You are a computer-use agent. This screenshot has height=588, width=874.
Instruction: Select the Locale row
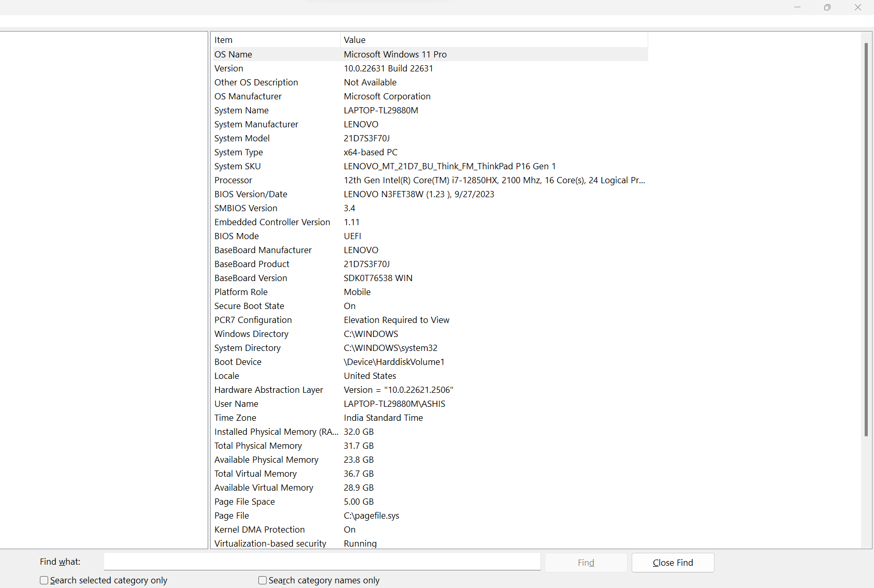click(x=430, y=376)
